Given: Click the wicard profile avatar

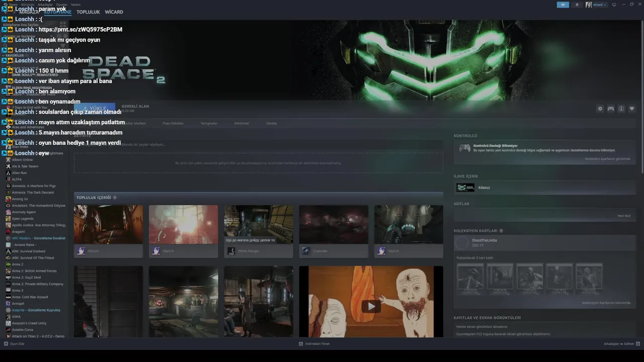Looking at the screenshot, I should (x=589, y=5).
